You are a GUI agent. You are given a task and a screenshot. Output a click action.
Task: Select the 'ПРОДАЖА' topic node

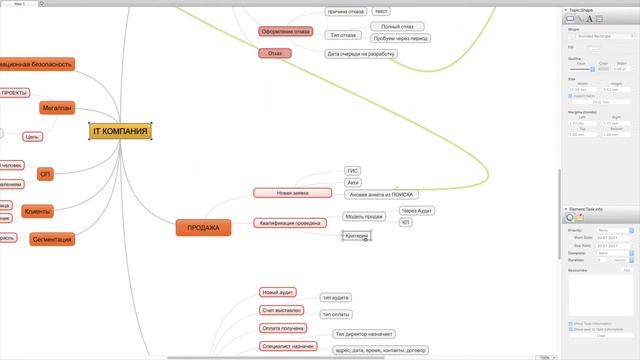(x=203, y=228)
